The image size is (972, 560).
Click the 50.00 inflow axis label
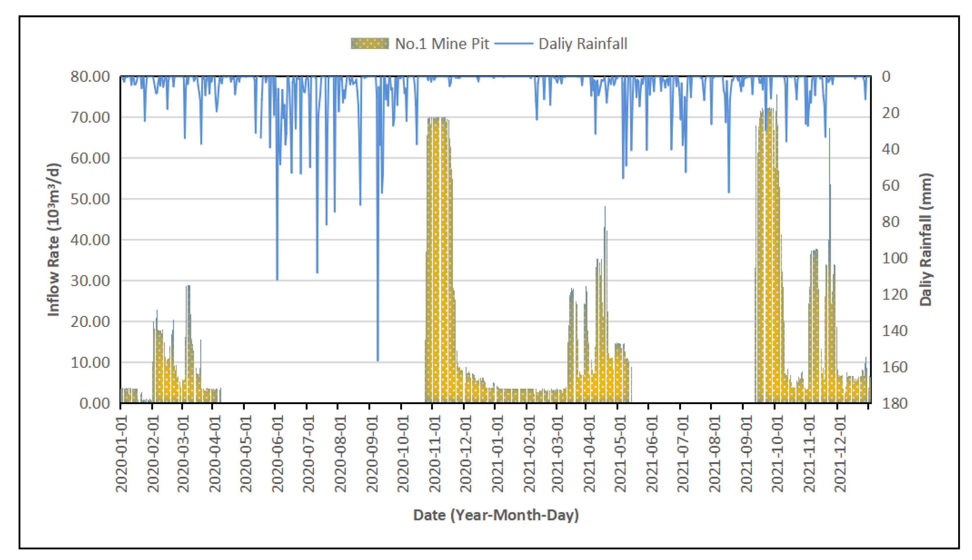pos(90,199)
